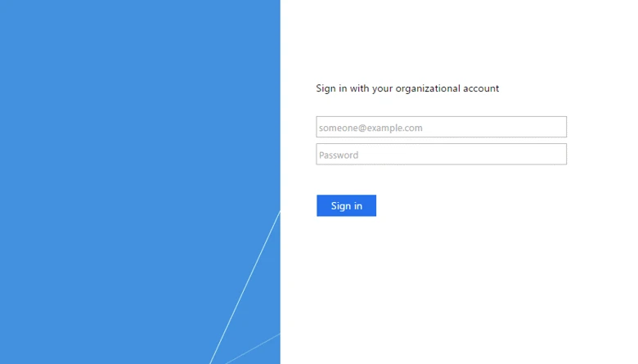Click the word 'account' in heading

tap(481, 88)
